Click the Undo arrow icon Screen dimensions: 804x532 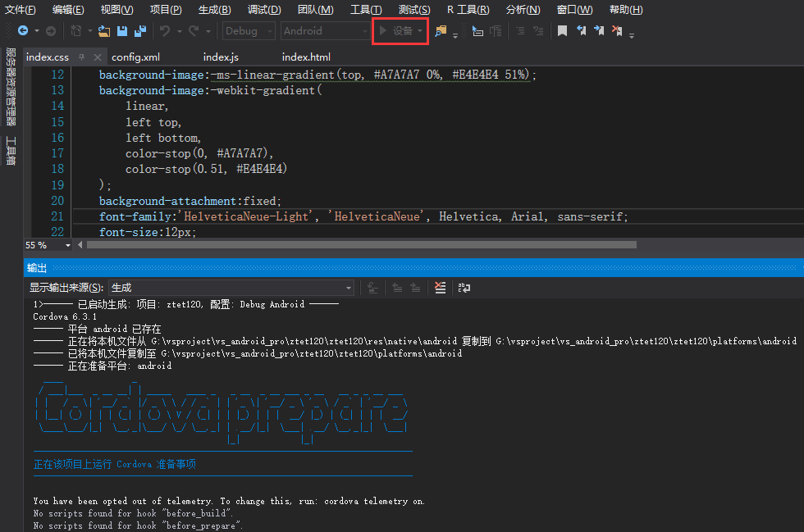coord(165,31)
